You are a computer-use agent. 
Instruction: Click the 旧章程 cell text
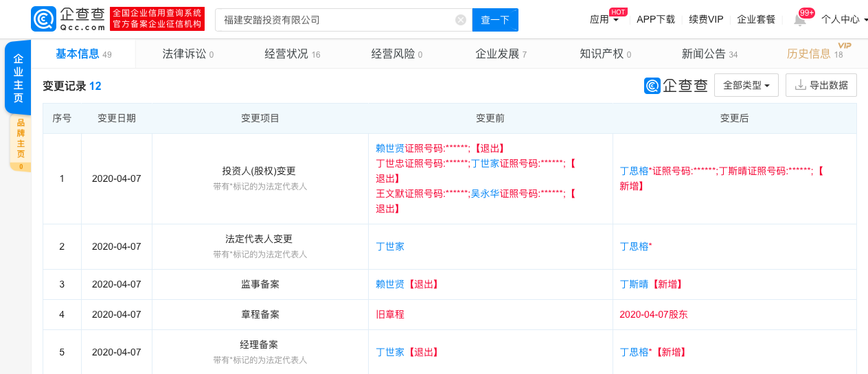390,314
